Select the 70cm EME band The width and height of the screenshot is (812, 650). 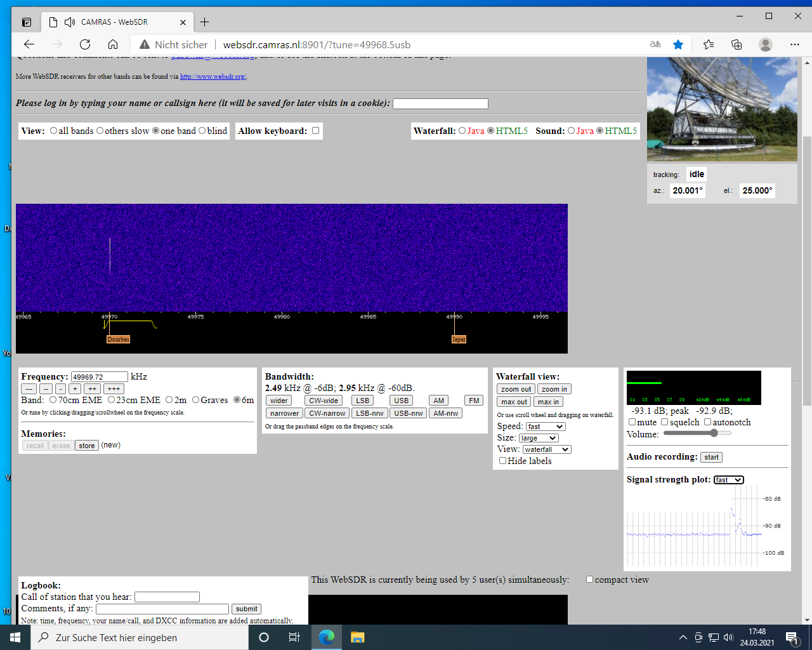pyautogui.click(x=53, y=400)
